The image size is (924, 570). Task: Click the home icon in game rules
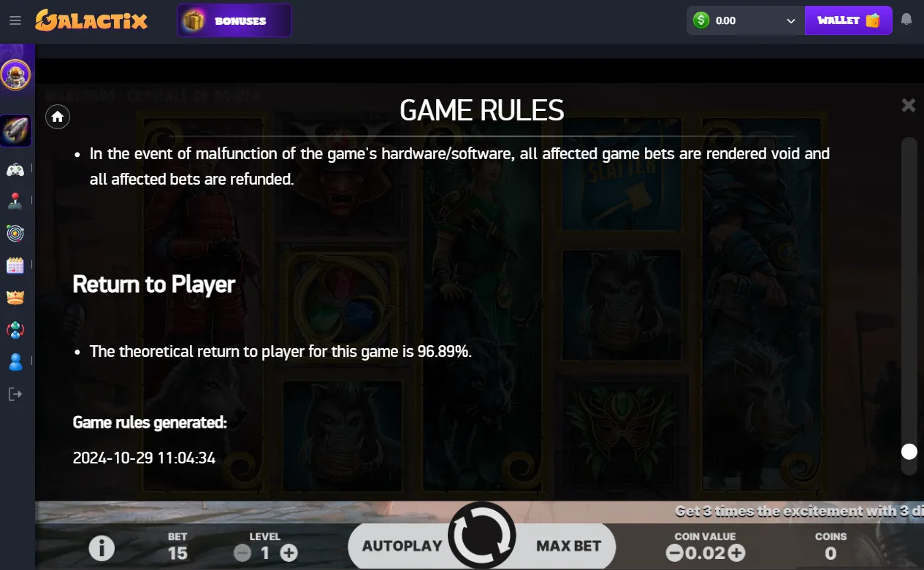point(58,117)
